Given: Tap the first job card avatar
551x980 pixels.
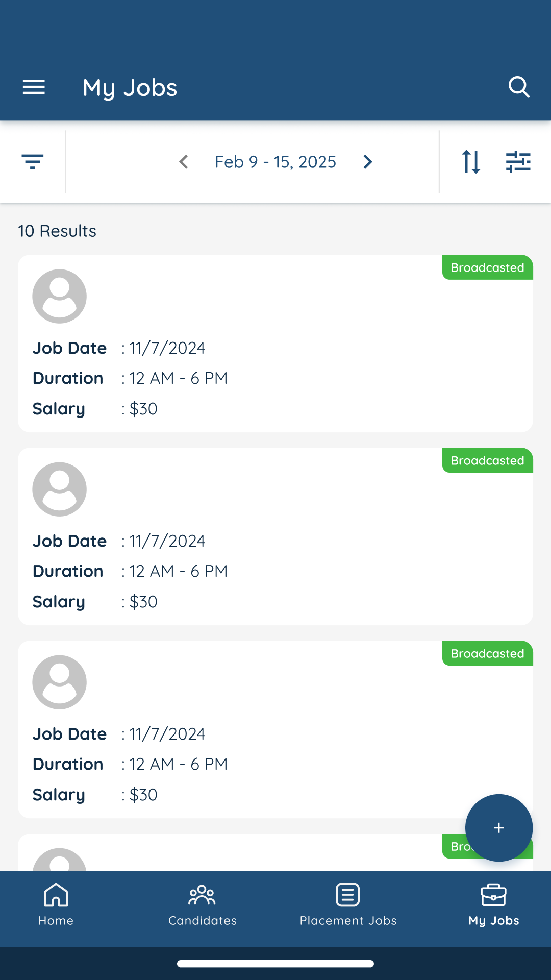Looking at the screenshot, I should (x=60, y=297).
